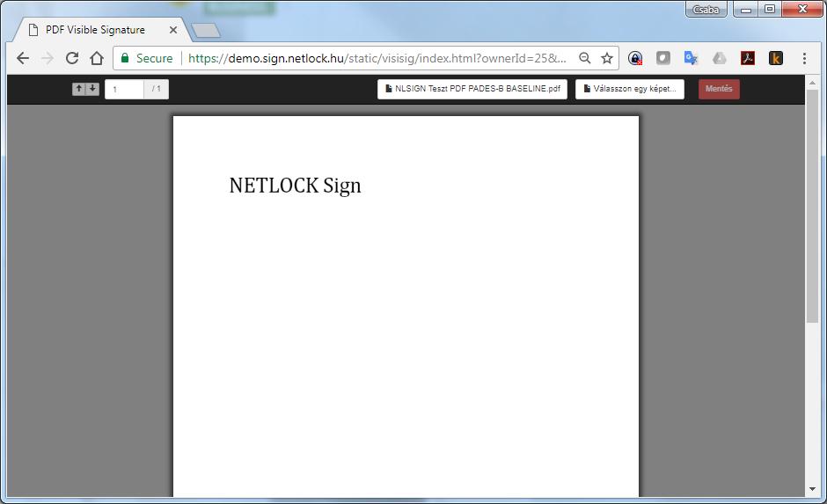Open the Adobe Acrobat extension
The image size is (827, 504).
click(x=748, y=58)
